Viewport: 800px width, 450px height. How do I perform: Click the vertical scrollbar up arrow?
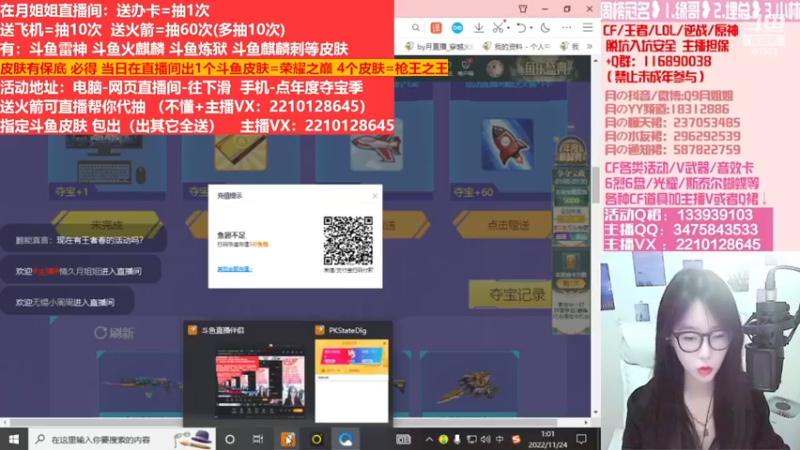(595, 60)
